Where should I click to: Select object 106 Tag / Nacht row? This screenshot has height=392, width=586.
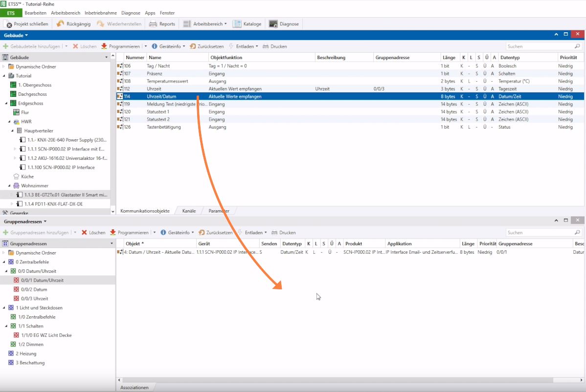pos(350,66)
